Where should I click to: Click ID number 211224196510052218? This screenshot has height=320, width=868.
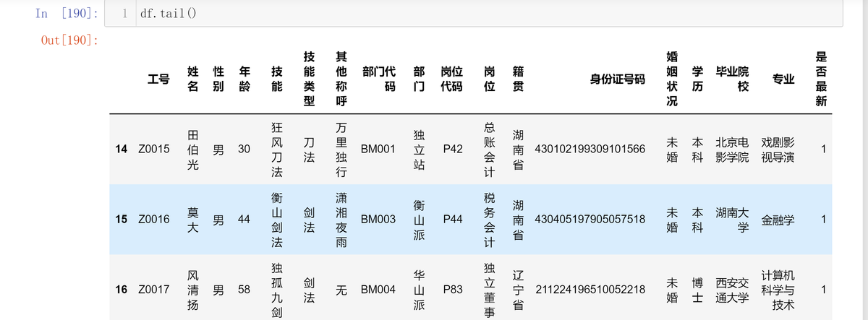(x=590, y=290)
